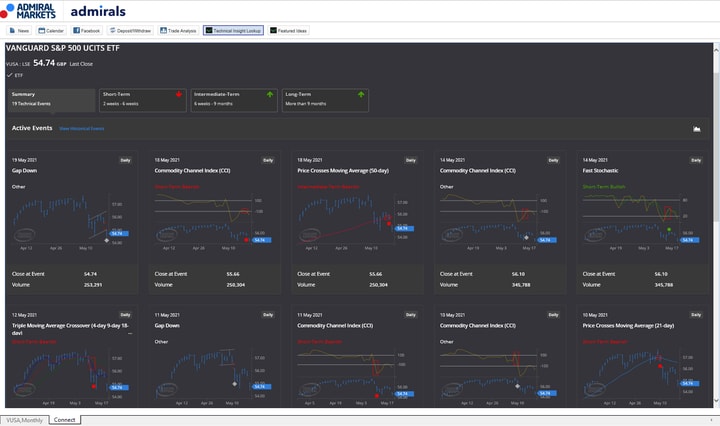Click the VANGUARD S&P 500 UCITS ETF heading
This screenshot has height=426, width=720.
tap(62, 48)
